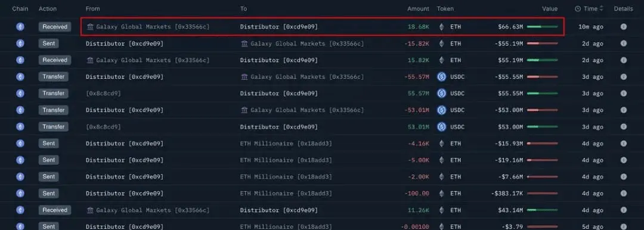Open first [0x8c8cd9] sender address link
The width and height of the screenshot is (644, 230).
point(103,93)
